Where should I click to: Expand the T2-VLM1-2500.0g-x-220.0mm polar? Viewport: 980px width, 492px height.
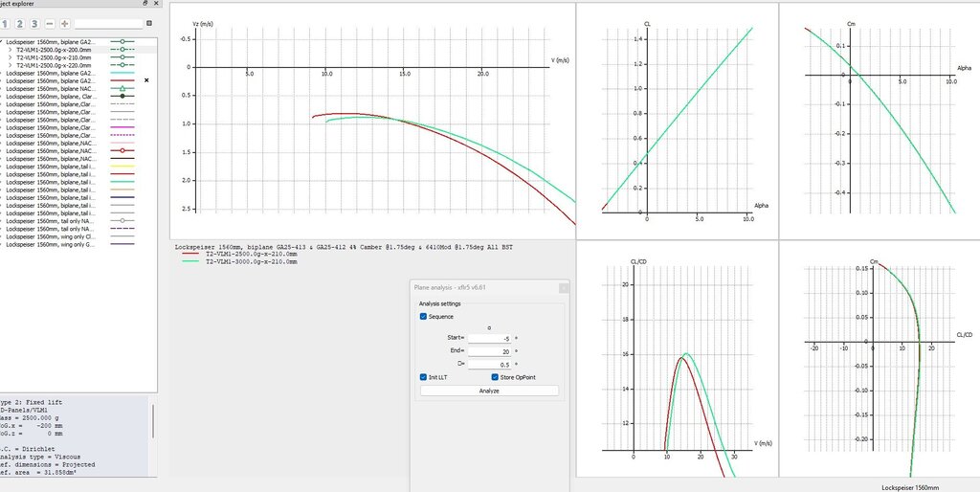pyautogui.click(x=10, y=66)
